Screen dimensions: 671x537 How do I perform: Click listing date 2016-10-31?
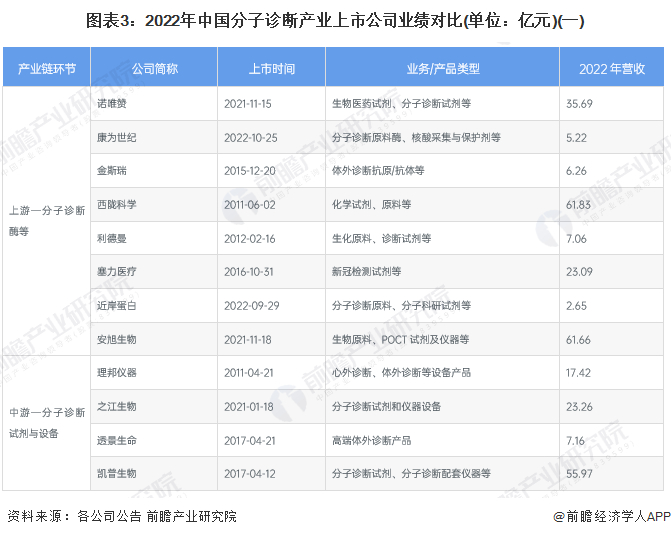tap(249, 272)
